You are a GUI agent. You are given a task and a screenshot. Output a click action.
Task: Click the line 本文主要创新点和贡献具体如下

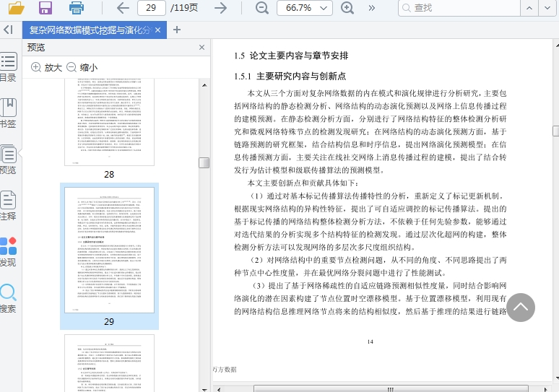point(303,183)
